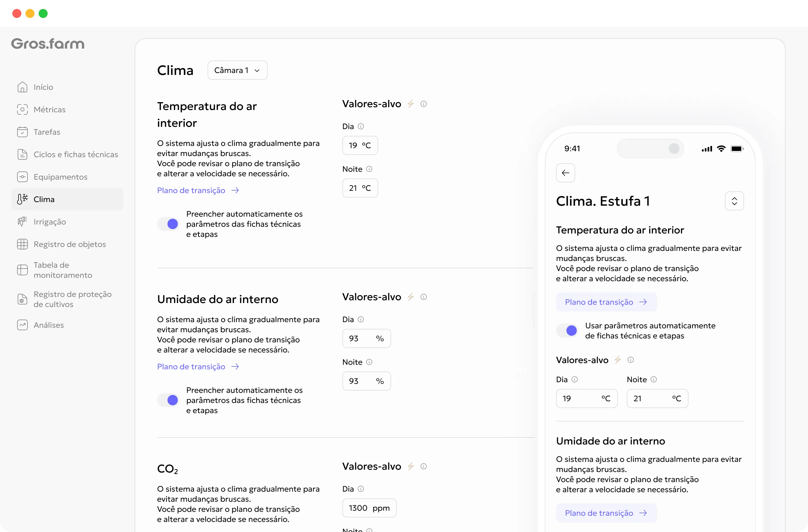The height and width of the screenshot is (532, 808).
Task: Click info icon next to temperature Noite
Action: pyautogui.click(x=369, y=169)
